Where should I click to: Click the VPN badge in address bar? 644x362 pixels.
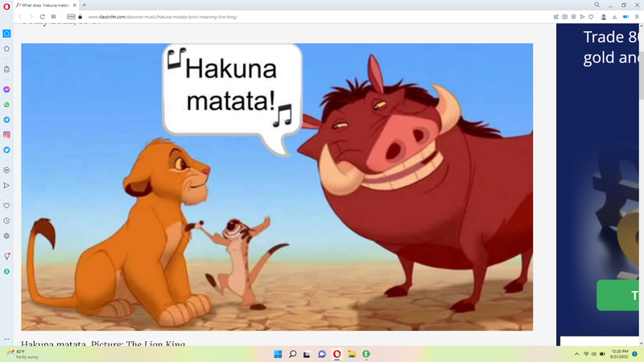click(x=71, y=17)
